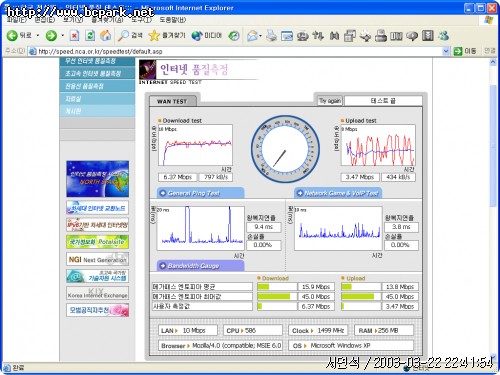The height and width of the screenshot is (375, 500).
Task: Open the 편집(E) menu
Action: point(45,20)
